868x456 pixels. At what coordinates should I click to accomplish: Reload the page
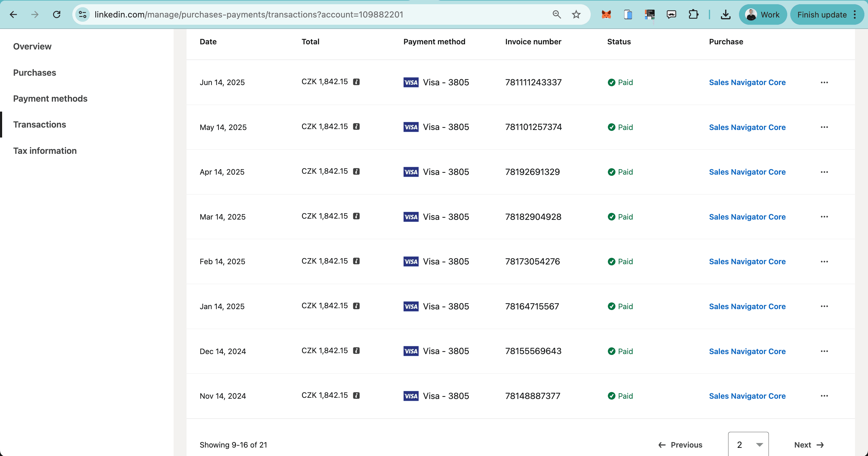pos(57,14)
